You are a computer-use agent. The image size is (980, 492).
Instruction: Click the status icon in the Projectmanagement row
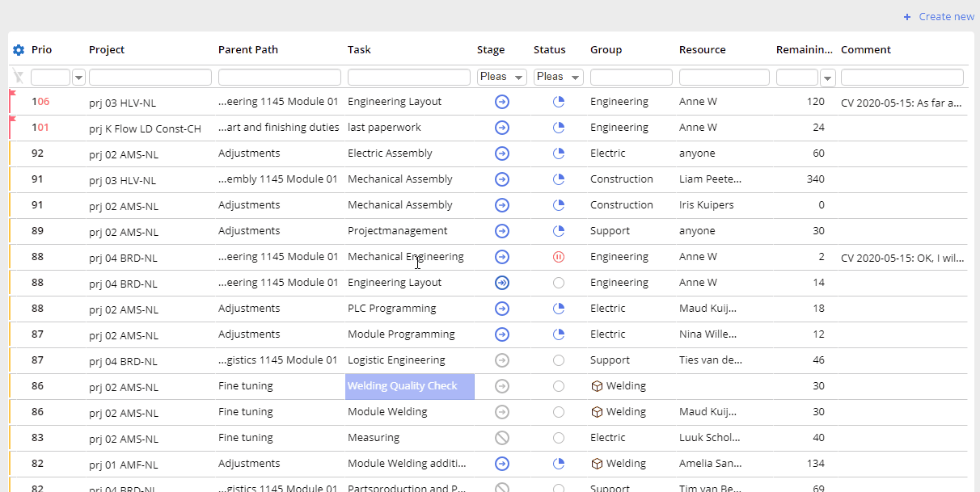click(559, 231)
